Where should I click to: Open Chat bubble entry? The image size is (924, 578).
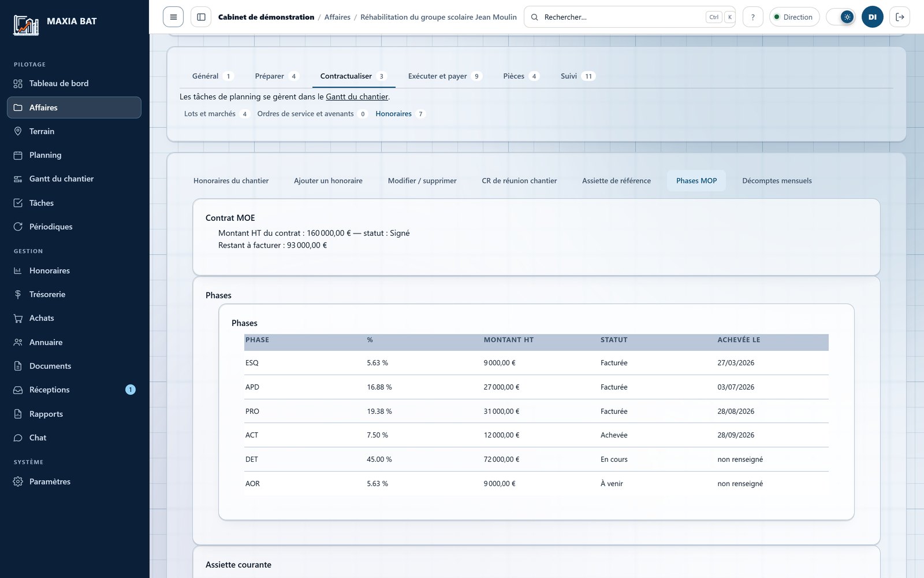(74, 438)
